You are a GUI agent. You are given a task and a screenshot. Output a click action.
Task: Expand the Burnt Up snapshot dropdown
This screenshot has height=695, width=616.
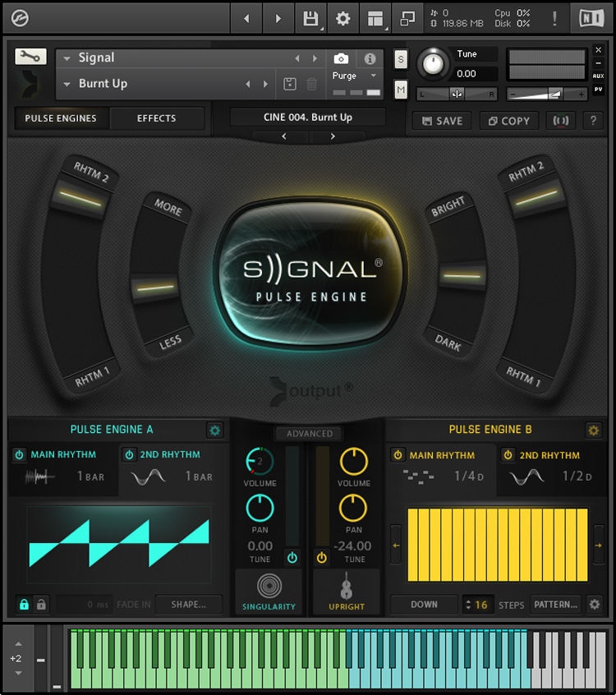pyautogui.click(x=67, y=84)
